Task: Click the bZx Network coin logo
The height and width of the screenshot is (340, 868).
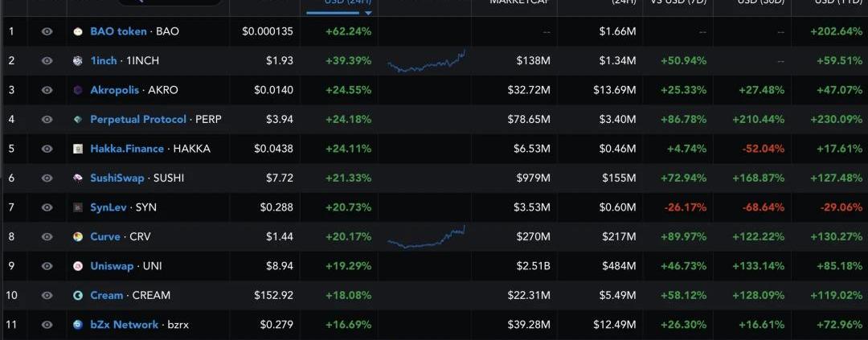Action: 78,325
